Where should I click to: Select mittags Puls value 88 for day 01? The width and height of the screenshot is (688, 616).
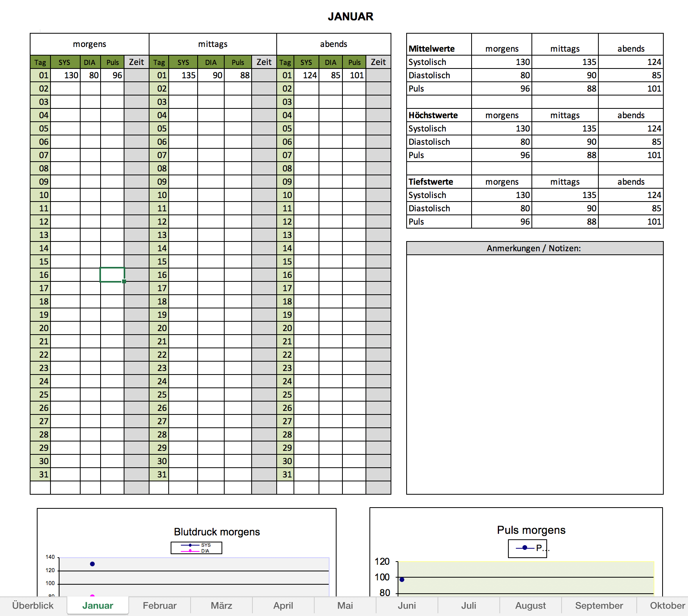238,75
